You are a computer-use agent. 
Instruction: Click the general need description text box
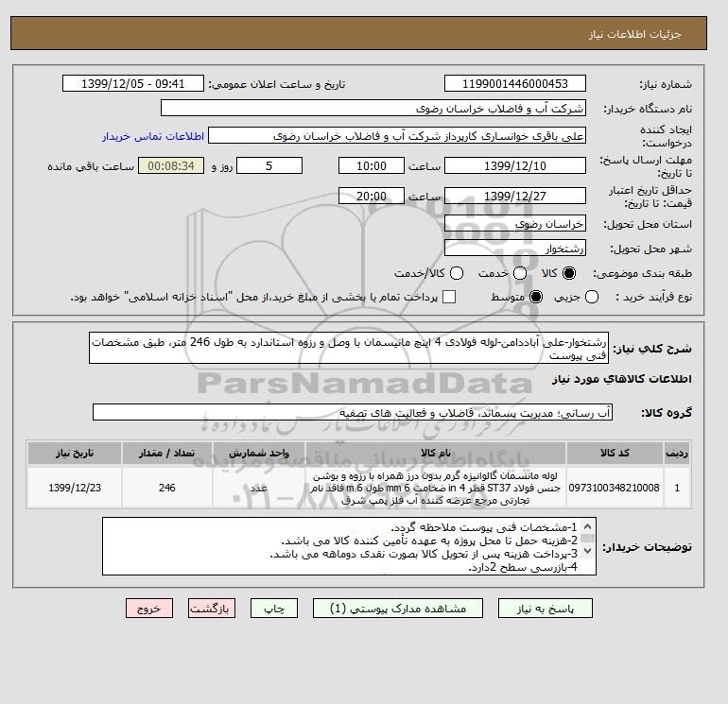click(x=349, y=348)
